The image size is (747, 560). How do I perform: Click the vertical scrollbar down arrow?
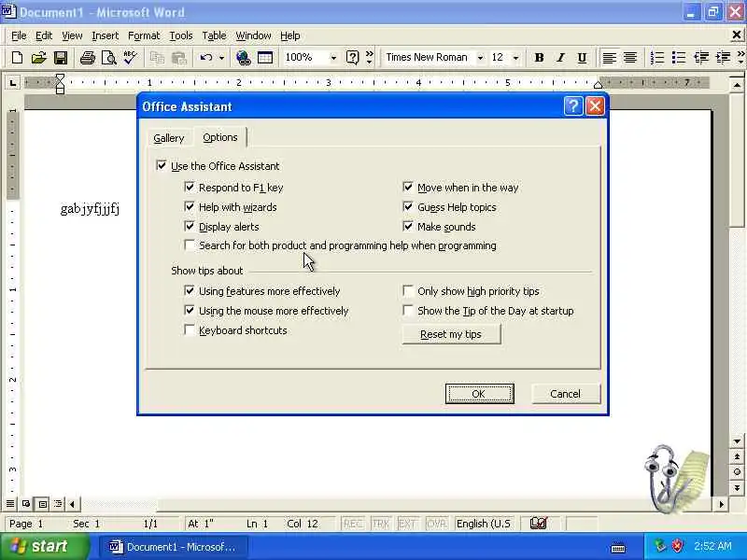pyautogui.click(x=737, y=441)
